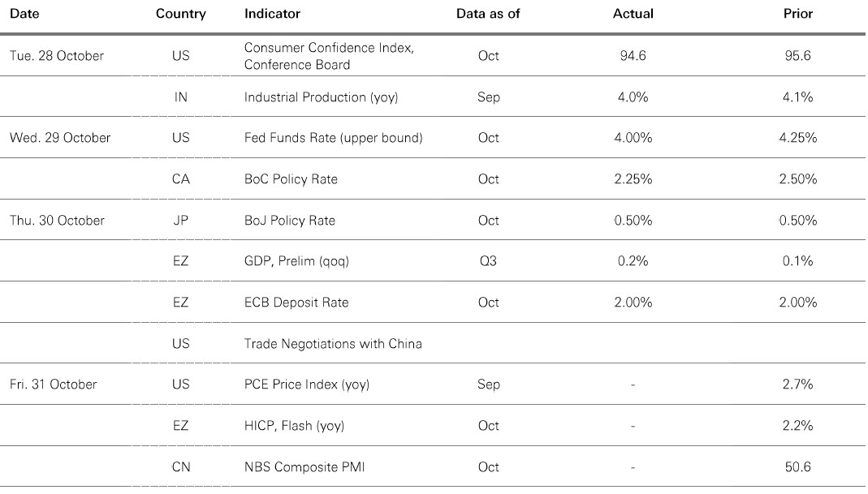Select Fed Funds Rate (upper bound) indicator
Image resolution: width=868 pixels, height=494 pixels.
click(333, 138)
